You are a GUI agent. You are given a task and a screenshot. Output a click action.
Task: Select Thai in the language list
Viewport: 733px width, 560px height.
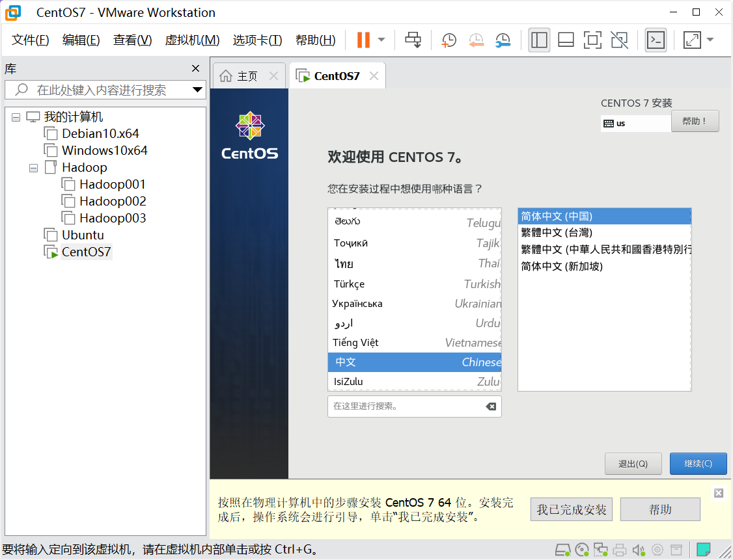(x=415, y=263)
